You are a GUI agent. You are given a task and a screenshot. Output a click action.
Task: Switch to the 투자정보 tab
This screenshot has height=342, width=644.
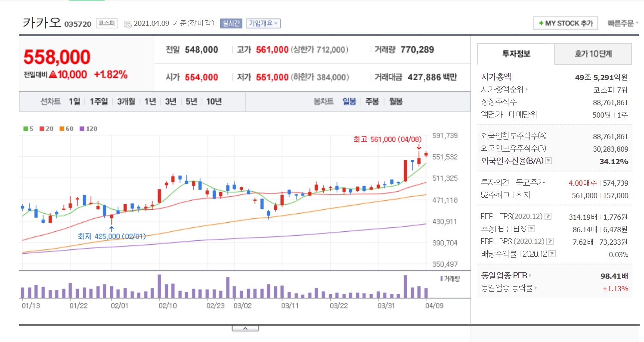coord(516,54)
